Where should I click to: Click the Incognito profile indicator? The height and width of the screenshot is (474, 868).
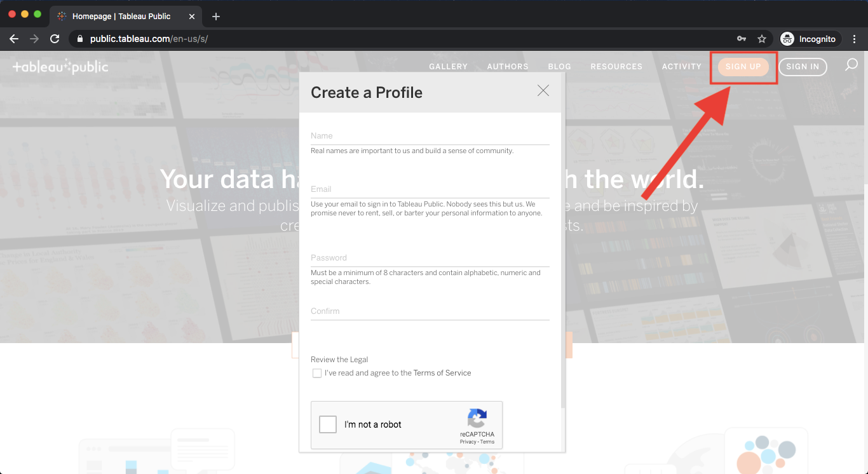pos(810,39)
